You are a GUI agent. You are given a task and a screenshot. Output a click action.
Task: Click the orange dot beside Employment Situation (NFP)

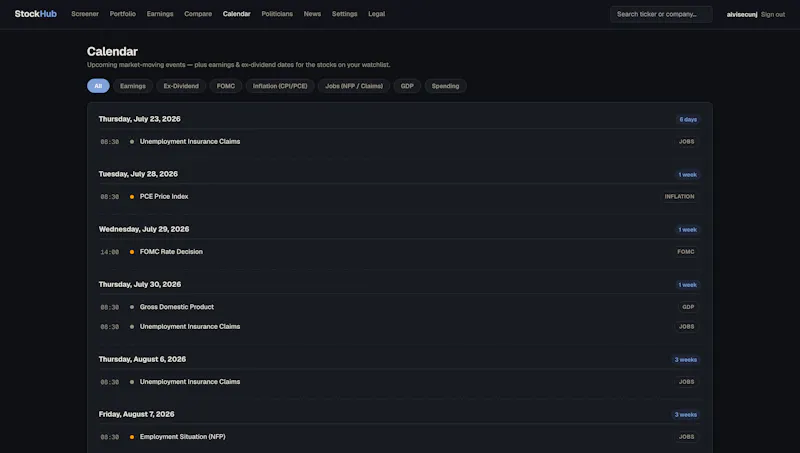coord(132,437)
